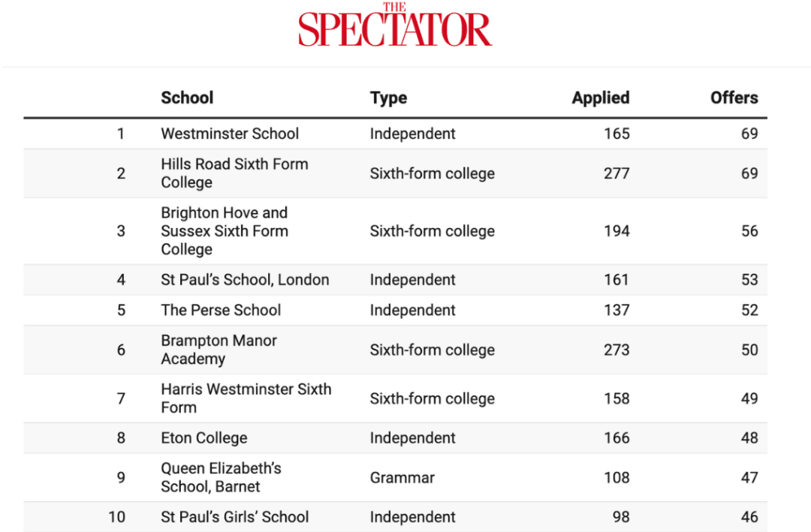The width and height of the screenshot is (811, 532).
Task: Click applied value 277 for Hills Road
Action: tap(617, 173)
